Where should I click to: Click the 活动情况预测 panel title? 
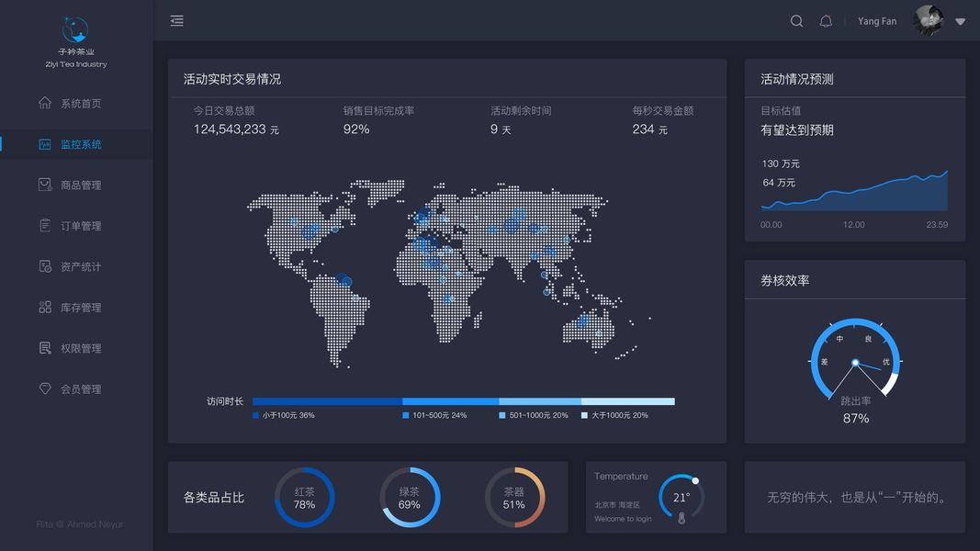[797, 79]
